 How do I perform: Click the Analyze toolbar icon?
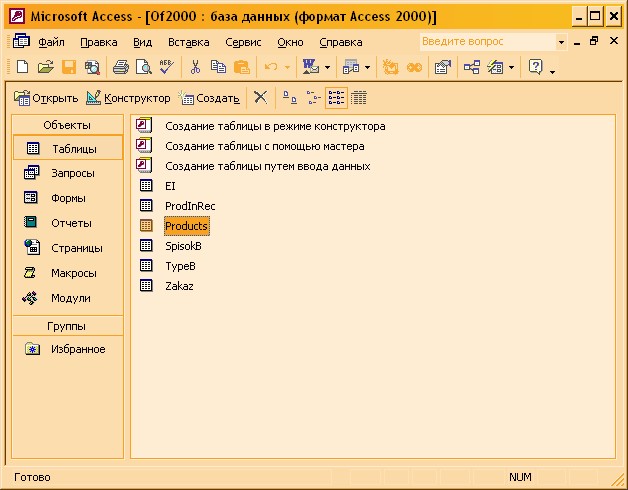click(351, 67)
